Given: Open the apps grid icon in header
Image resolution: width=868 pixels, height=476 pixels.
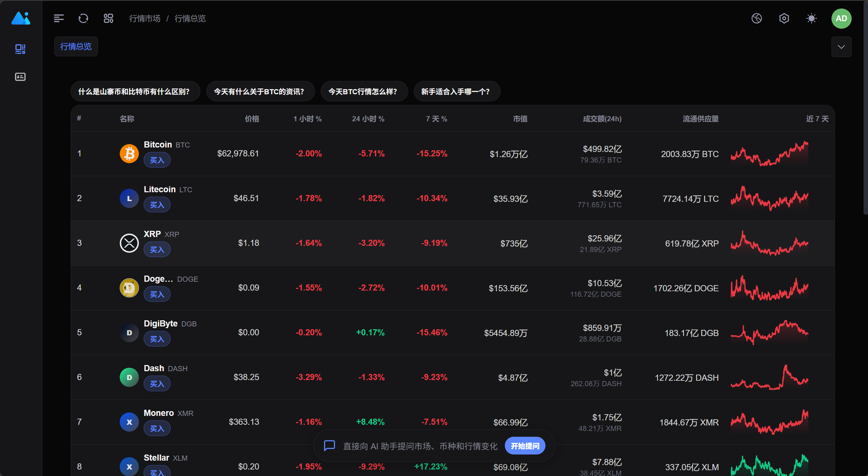Looking at the screenshot, I should [108, 18].
